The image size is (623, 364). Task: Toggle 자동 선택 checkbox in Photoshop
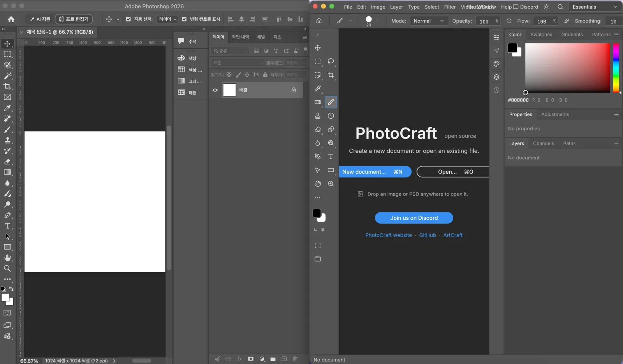coord(128,19)
